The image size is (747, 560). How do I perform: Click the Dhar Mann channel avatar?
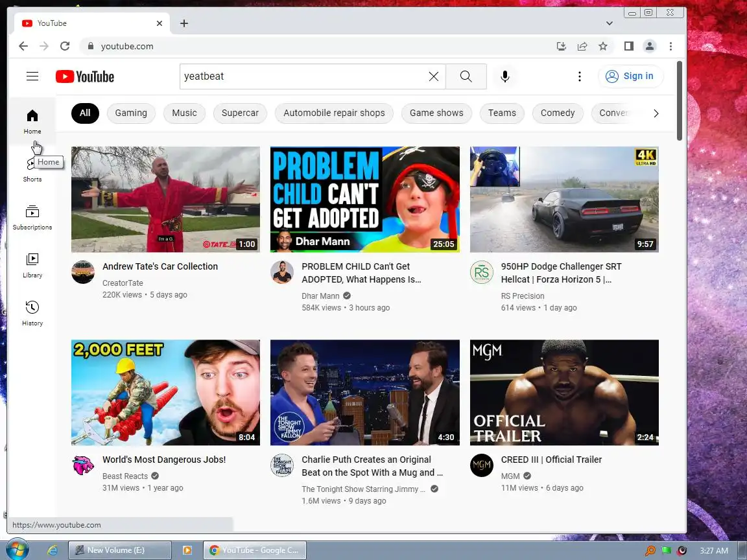click(282, 272)
